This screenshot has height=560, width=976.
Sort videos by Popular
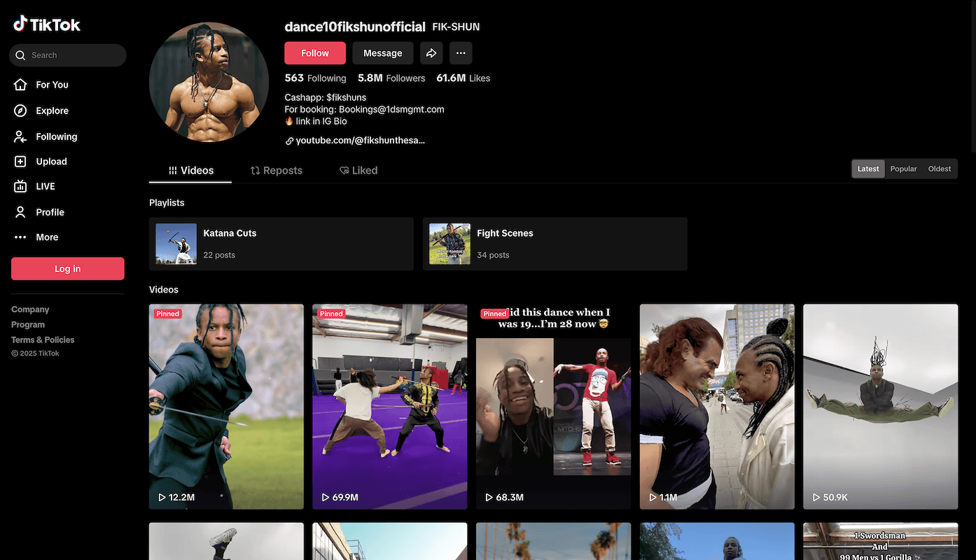(903, 169)
